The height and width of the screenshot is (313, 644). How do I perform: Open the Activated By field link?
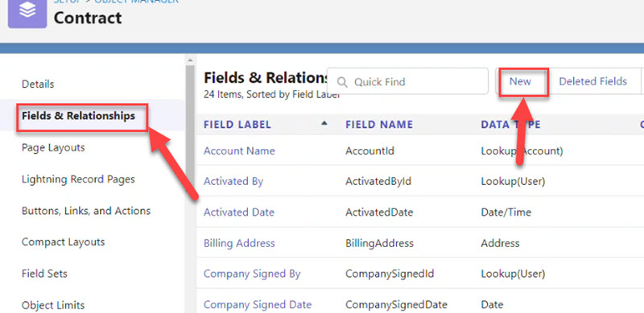(x=233, y=181)
